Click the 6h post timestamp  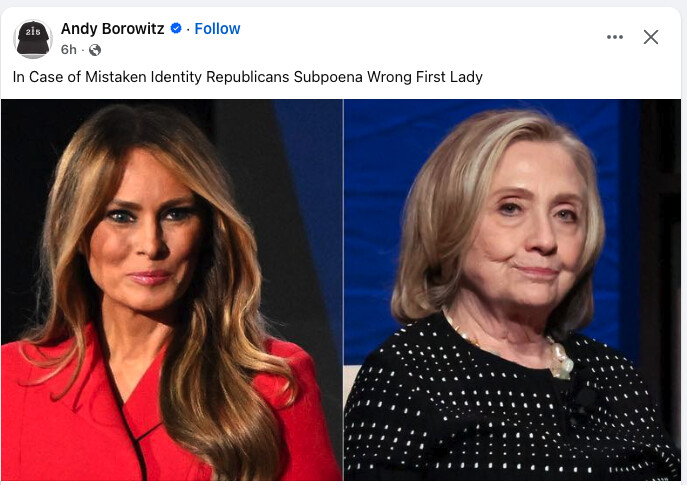point(69,50)
